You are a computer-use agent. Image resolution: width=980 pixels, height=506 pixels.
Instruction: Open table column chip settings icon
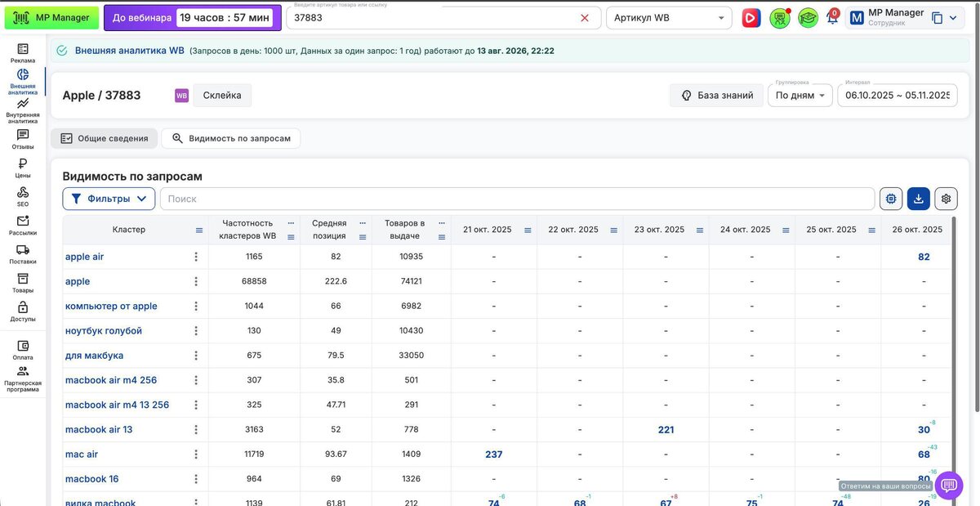point(891,199)
